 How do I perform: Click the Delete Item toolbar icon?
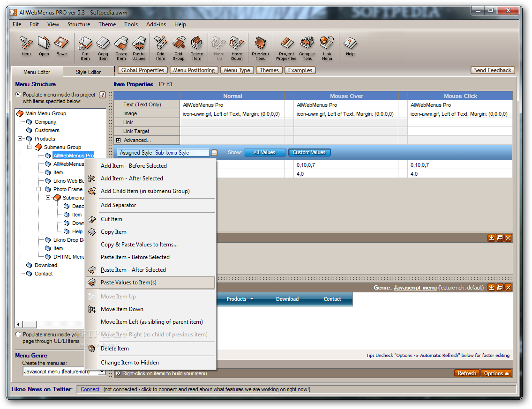tap(196, 48)
